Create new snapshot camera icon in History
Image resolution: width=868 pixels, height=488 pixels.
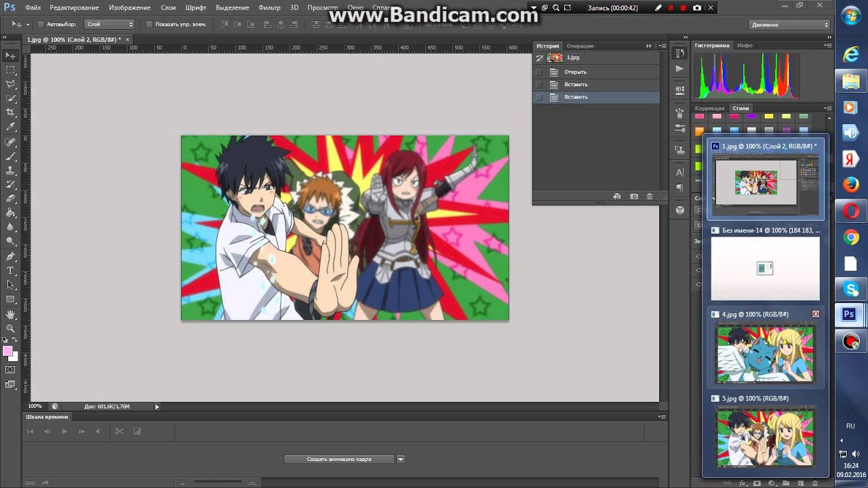[x=634, y=197]
